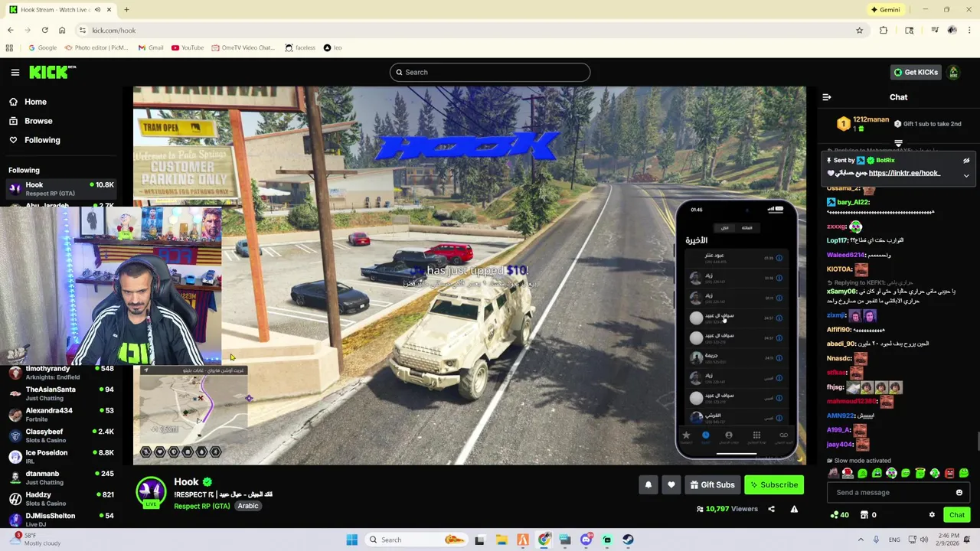Open File Explorer from the taskbar

pos(501,540)
